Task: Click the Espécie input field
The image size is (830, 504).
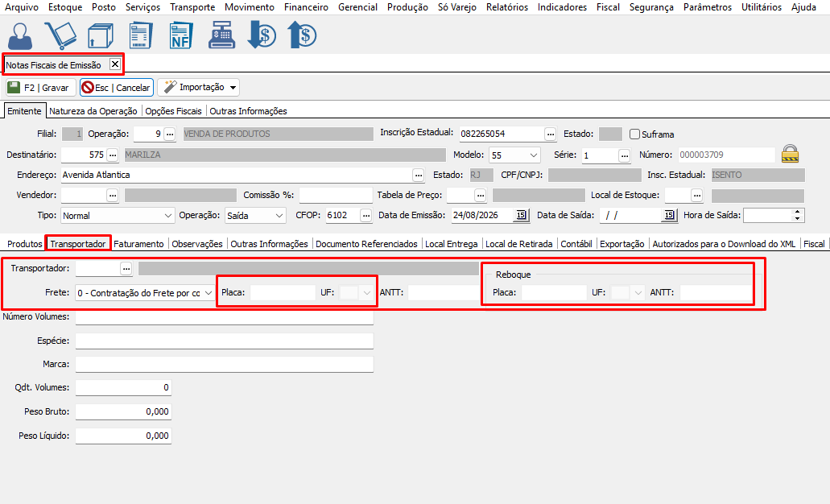Action: click(225, 341)
